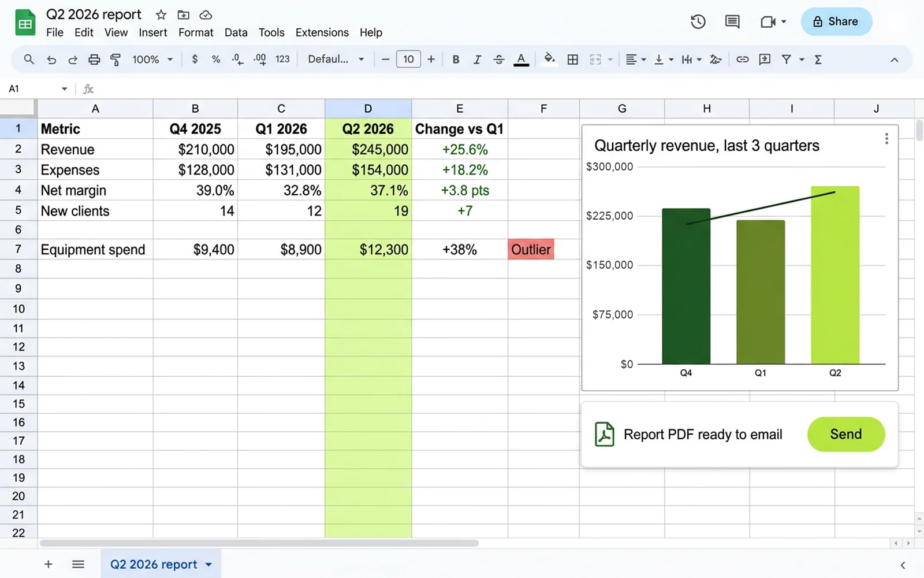Screen dimensions: 924x578
Task: Insert a link
Action: point(743,59)
